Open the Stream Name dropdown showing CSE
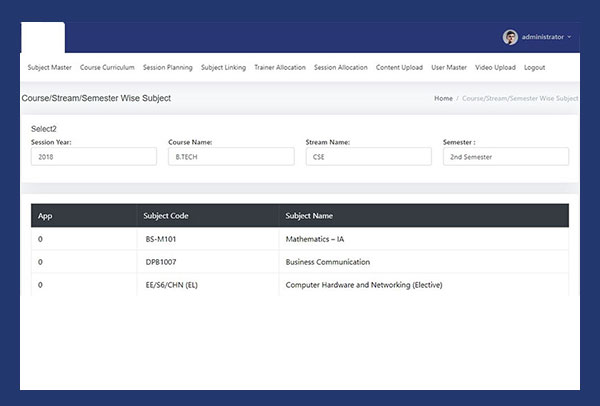This screenshot has width=600, height=406. pyautogui.click(x=368, y=157)
